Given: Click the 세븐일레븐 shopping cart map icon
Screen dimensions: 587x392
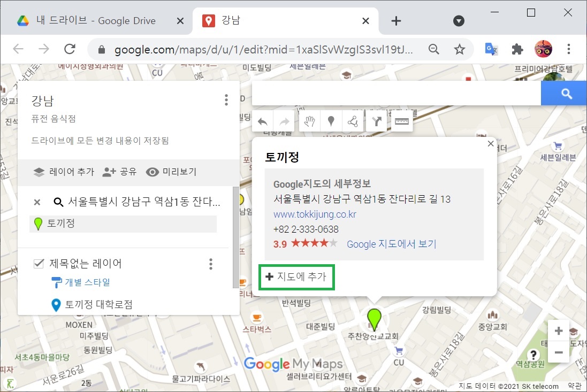Looking at the screenshot, I should point(558,145).
